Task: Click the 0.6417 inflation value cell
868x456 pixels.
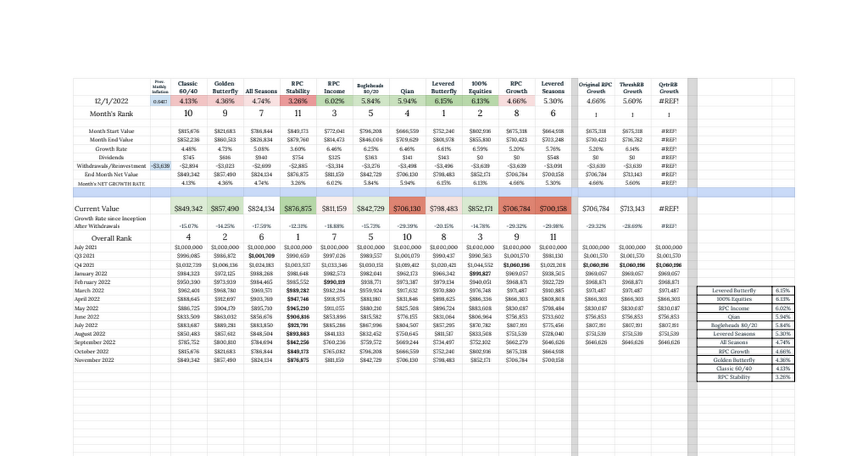Action: coord(160,102)
